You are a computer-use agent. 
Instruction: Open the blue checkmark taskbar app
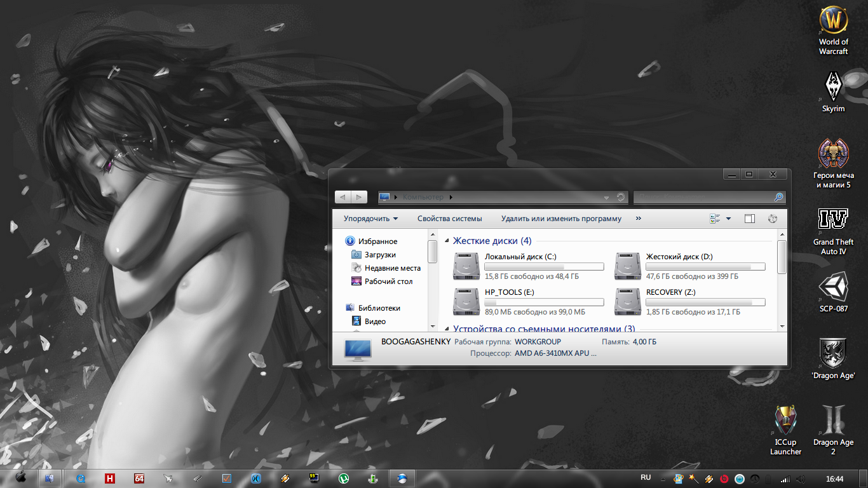227,478
